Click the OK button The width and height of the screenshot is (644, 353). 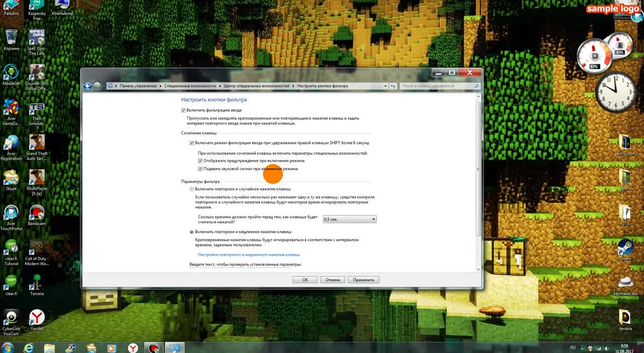[305, 280]
